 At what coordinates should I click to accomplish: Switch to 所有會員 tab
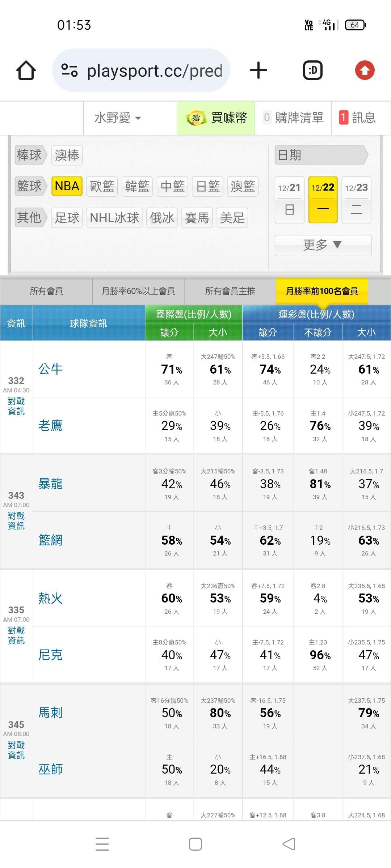pos(46,291)
